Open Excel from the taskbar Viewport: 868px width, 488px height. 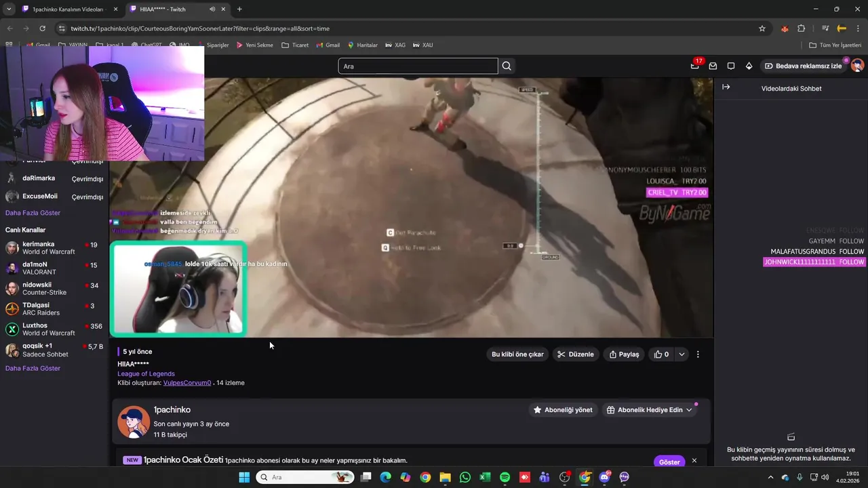tap(485, 477)
